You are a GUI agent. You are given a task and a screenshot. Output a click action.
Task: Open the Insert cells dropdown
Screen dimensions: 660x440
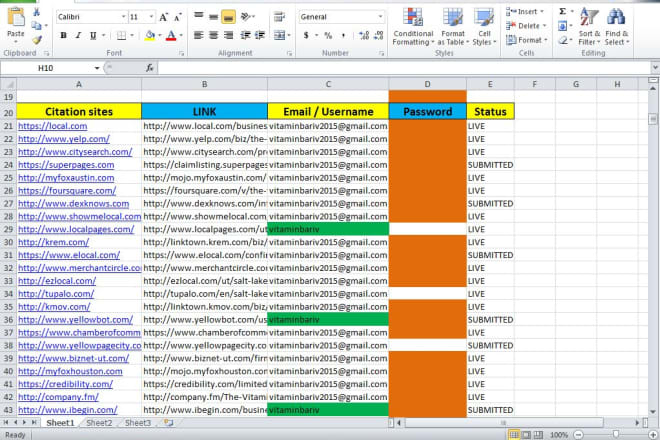525,12
